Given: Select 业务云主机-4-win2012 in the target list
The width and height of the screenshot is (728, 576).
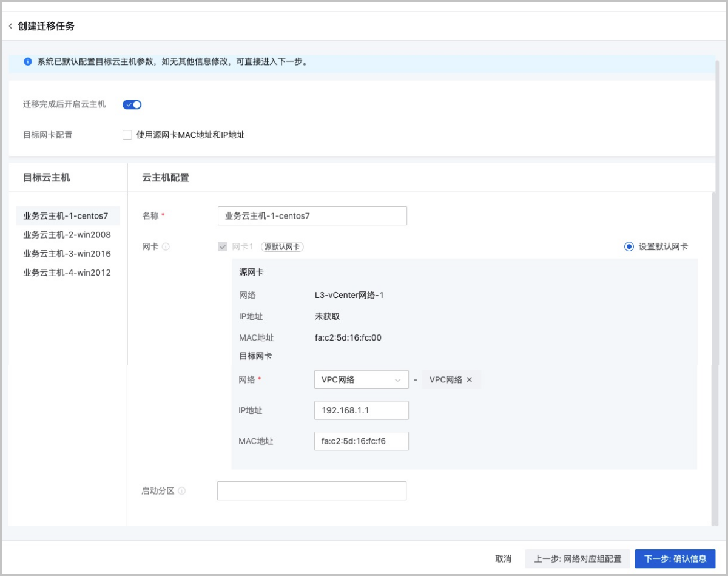Looking at the screenshot, I should tap(67, 273).
